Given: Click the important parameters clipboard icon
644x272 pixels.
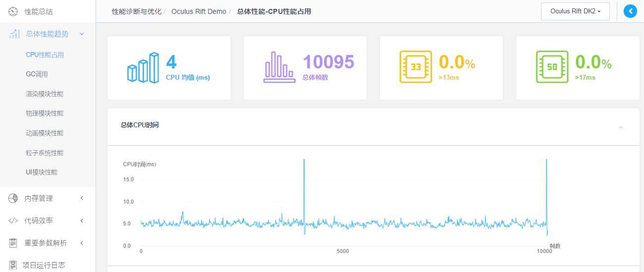Looking at the screenshot, I should (13, 243).
